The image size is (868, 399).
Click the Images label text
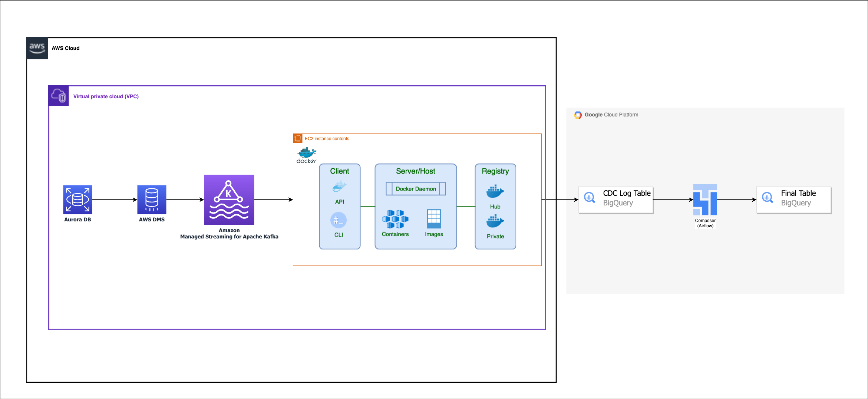click(x=434, y=234)
